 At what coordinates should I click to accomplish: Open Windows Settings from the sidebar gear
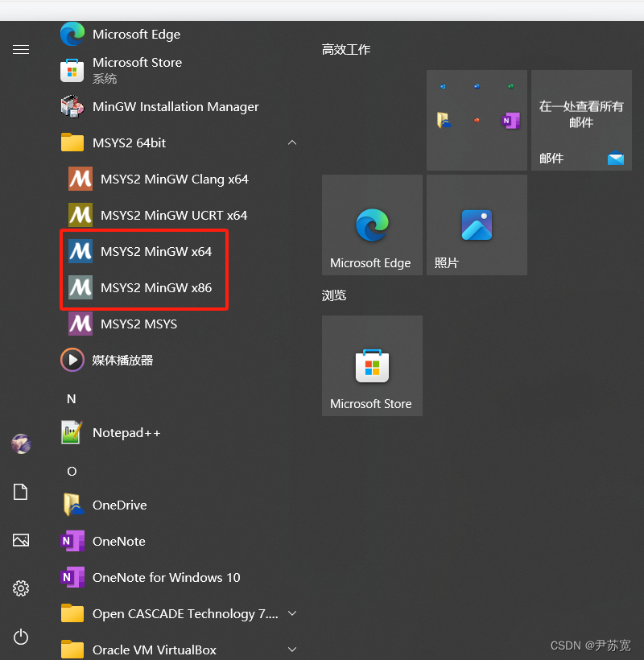click(x=21, y=588)
